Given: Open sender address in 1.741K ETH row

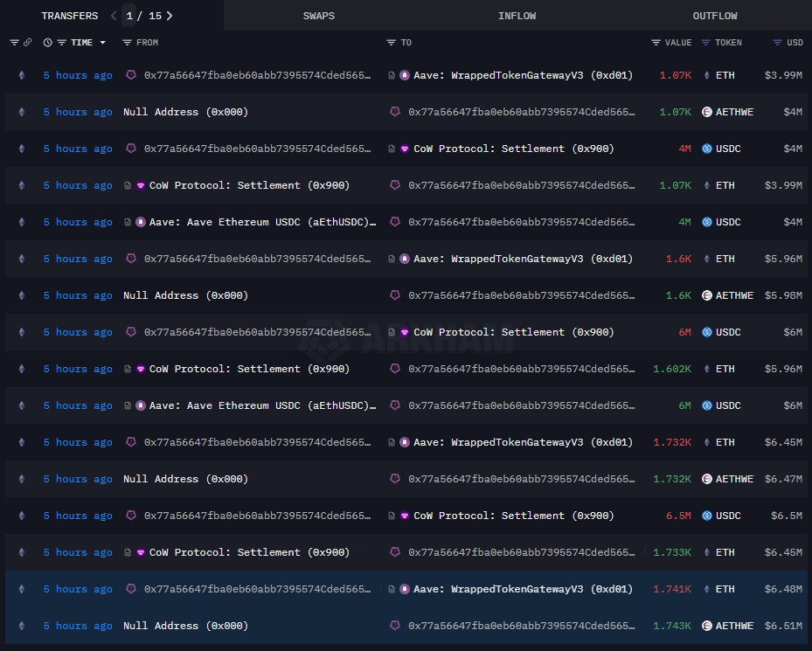Looking at the screenshot, I should (x=257, y=589).
